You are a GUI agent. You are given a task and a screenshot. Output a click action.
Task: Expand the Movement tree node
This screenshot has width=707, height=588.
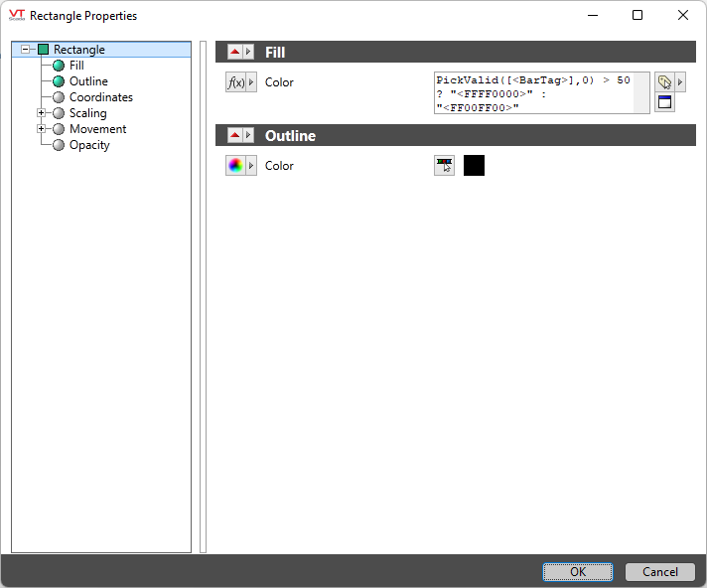pyautogui.click(x=41, y=129)
